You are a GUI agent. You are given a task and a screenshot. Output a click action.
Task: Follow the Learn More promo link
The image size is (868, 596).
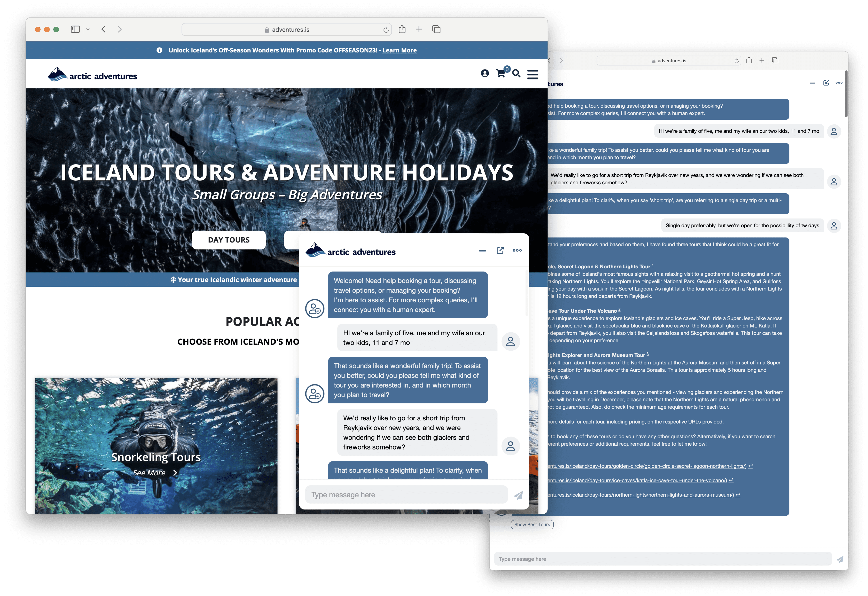pyautogui.click(x=399, y=50)
